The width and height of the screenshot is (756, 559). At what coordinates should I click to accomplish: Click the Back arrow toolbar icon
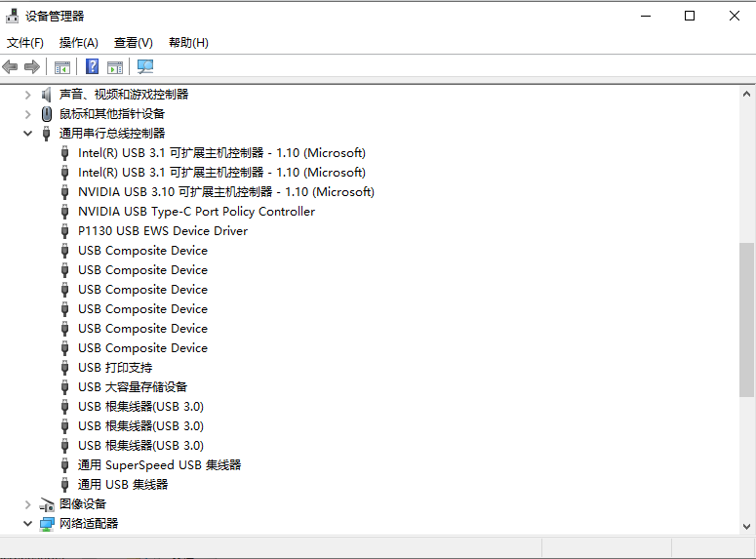pos(11,67)
